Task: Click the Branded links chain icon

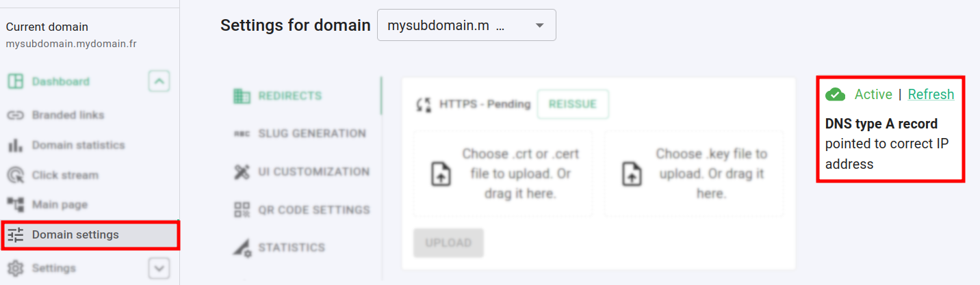Action: 15,115
